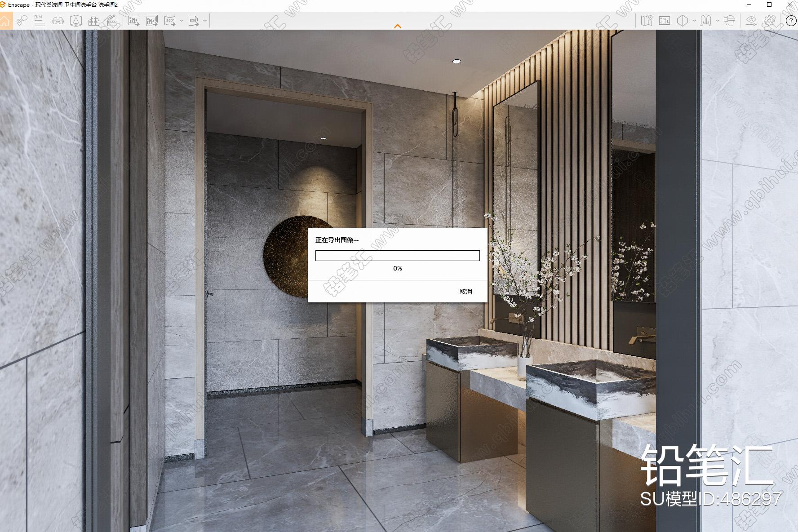798x532 pixels.
Task: Toggle the BIM information mode
Action: click(40, 21)
